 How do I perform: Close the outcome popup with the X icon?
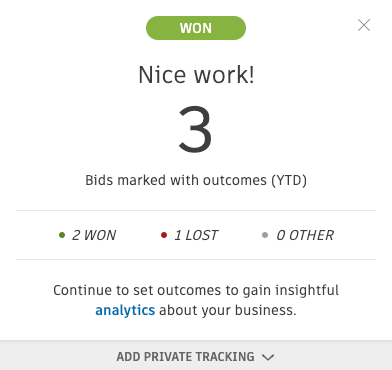[364, 25]
